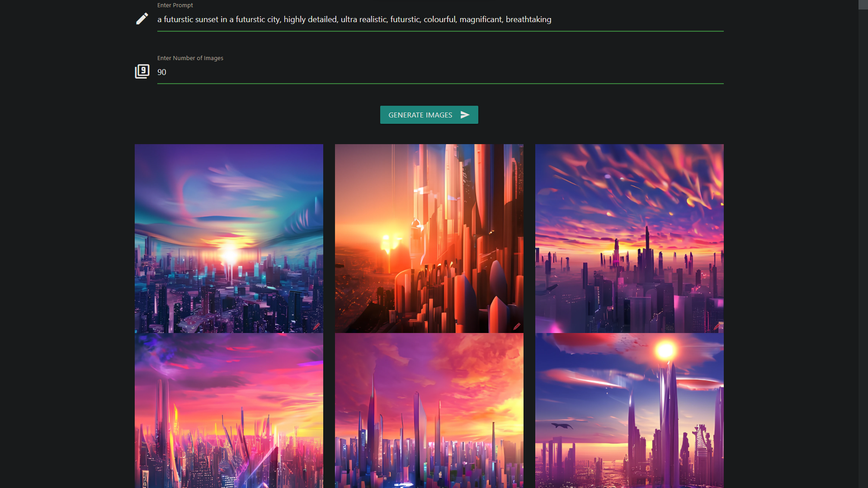Click the vertical scrollbar thumb at the page edge
This screenshot has width=868, height=488.
point(863,5)
